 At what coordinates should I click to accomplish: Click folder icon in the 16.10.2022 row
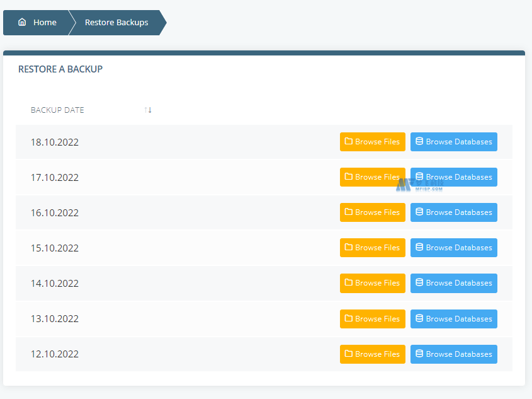click(349, 212)
